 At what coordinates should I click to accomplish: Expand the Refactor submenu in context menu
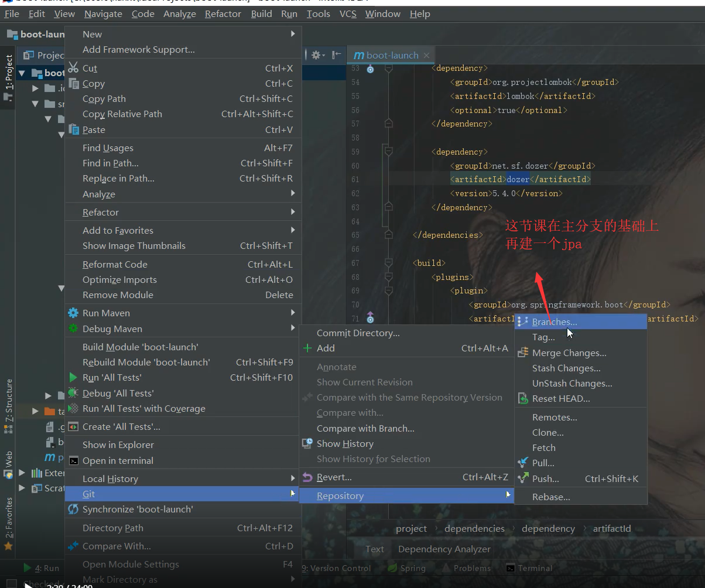293,211
